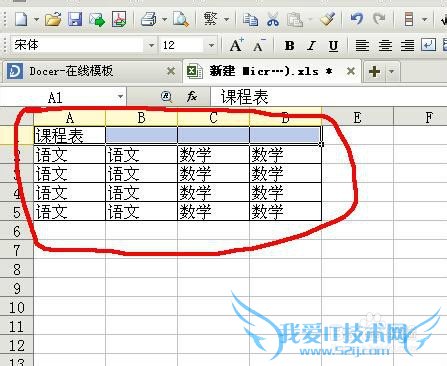This screenshot has width=447, height=366.
Task: Select cell A2 containing 语文
Action: (69, 154)
